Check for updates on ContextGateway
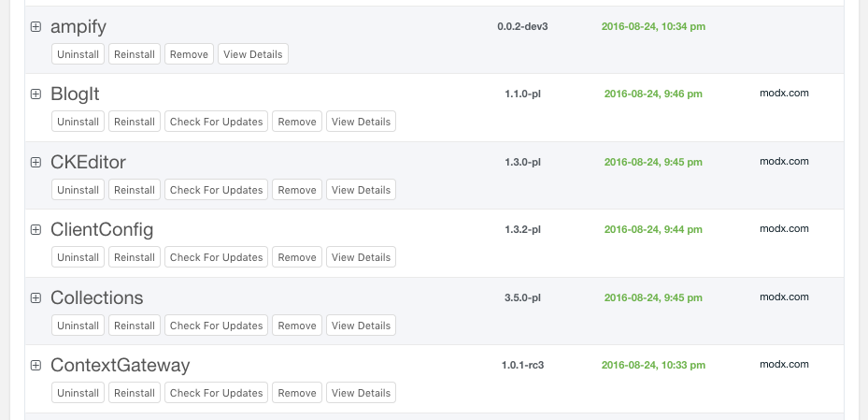The height and width of the screenshot is (420, 868). (217, 393)
